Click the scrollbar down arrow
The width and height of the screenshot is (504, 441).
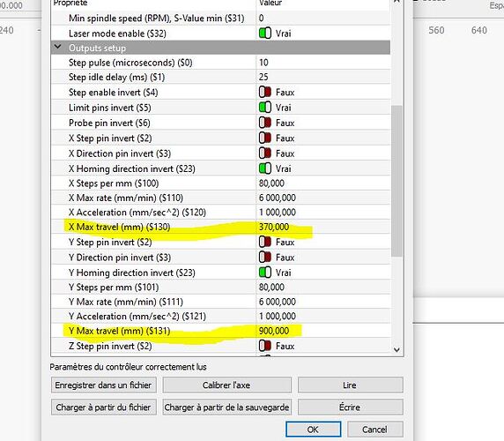coord(397,349)
